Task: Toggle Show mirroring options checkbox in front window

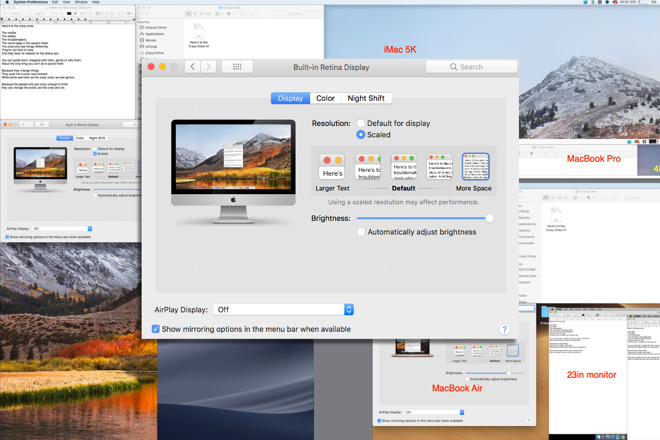Action: click(155, 329)
